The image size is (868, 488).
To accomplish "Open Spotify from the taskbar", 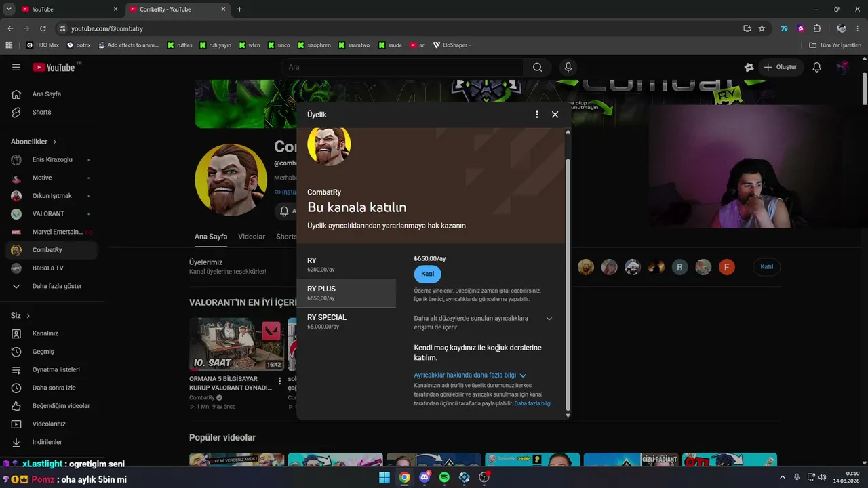I will click(444, 477).
